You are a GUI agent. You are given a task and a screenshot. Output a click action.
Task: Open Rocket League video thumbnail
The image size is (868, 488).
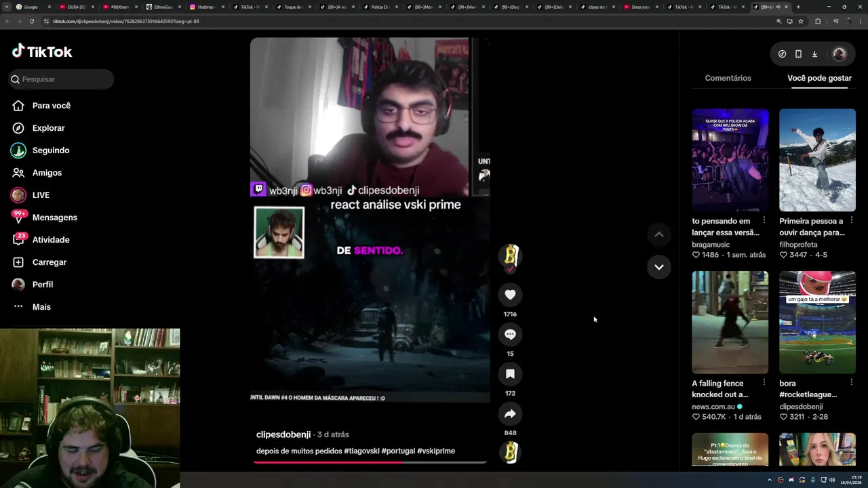tap(817, 322)
